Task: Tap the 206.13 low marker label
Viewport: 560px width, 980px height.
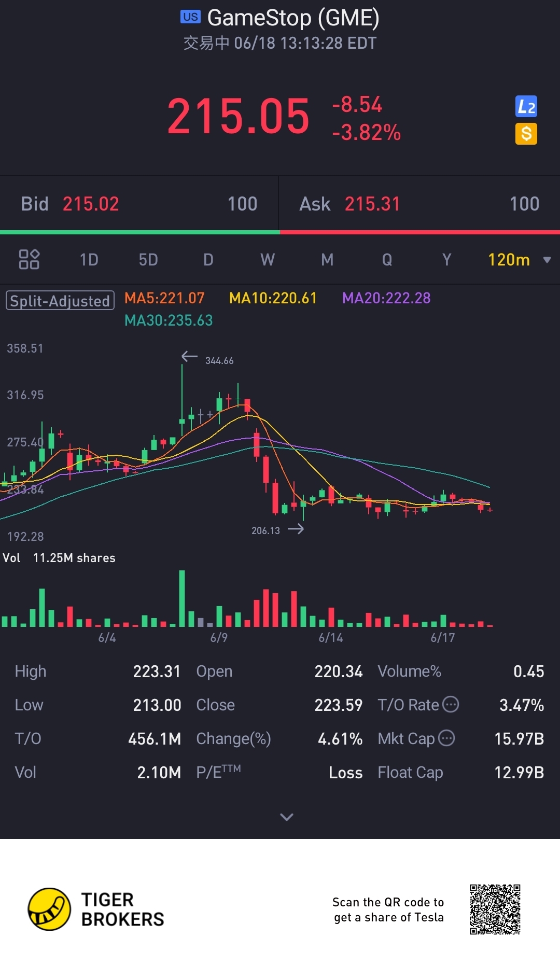Action: click(x=265, y=530)
